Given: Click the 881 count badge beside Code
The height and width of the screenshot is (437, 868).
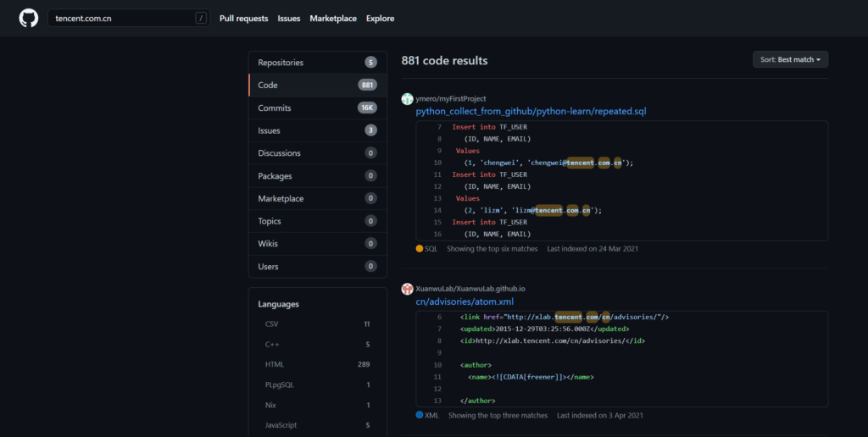Looking at the screenshot, I should (x=367, y=86).
